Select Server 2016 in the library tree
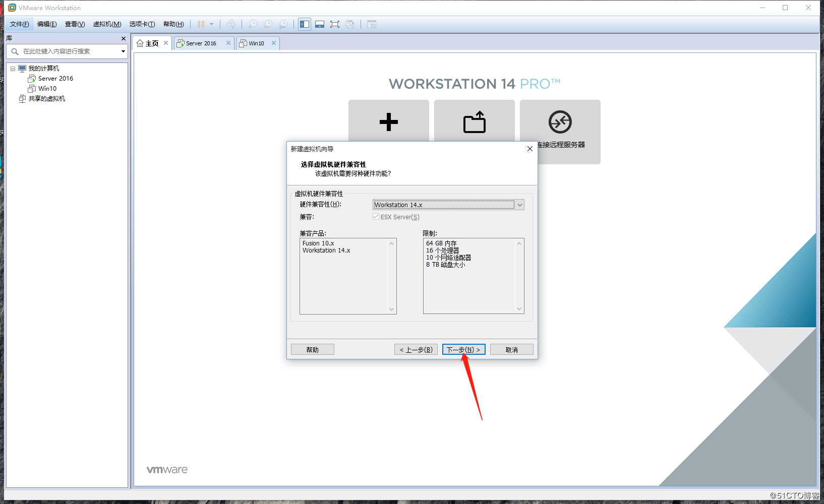This screenshot has height=504, width=824. click(55, 79)
